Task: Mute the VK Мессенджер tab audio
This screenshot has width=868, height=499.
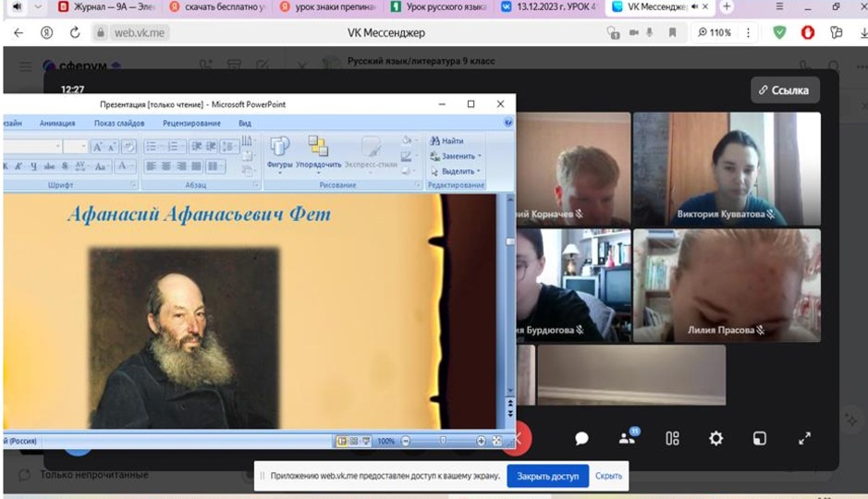Action: [x=695, y=6]
